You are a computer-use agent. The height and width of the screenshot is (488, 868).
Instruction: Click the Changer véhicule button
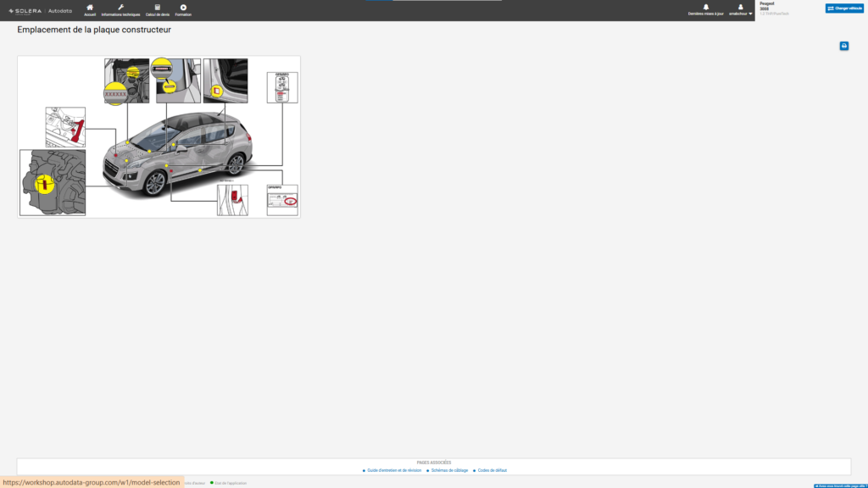(844, 8)
